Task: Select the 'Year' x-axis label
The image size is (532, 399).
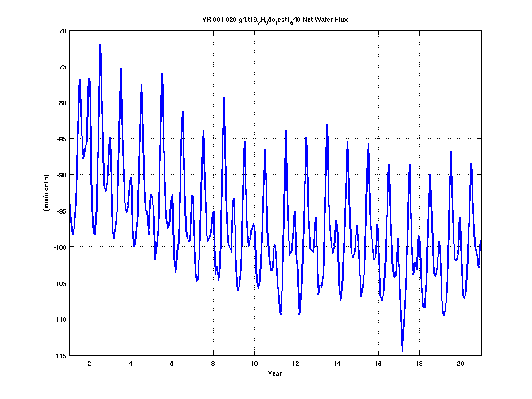Action: (275, 374)
